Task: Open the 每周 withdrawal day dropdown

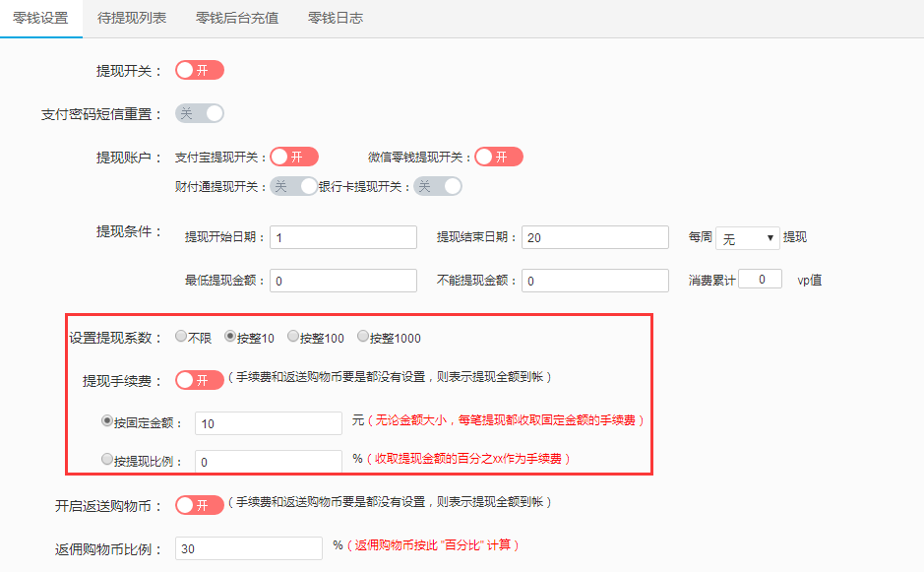Action: pos(748,238)
